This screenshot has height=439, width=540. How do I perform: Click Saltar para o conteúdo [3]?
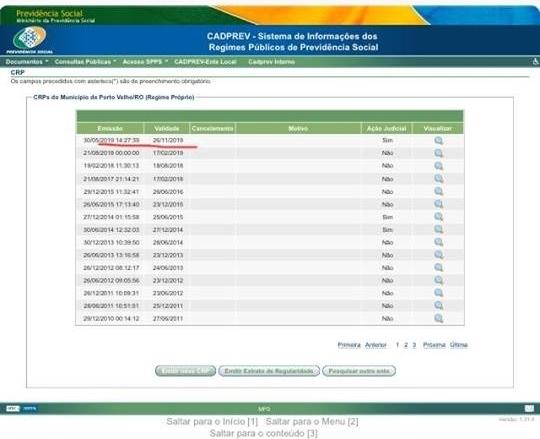[263, 433]
